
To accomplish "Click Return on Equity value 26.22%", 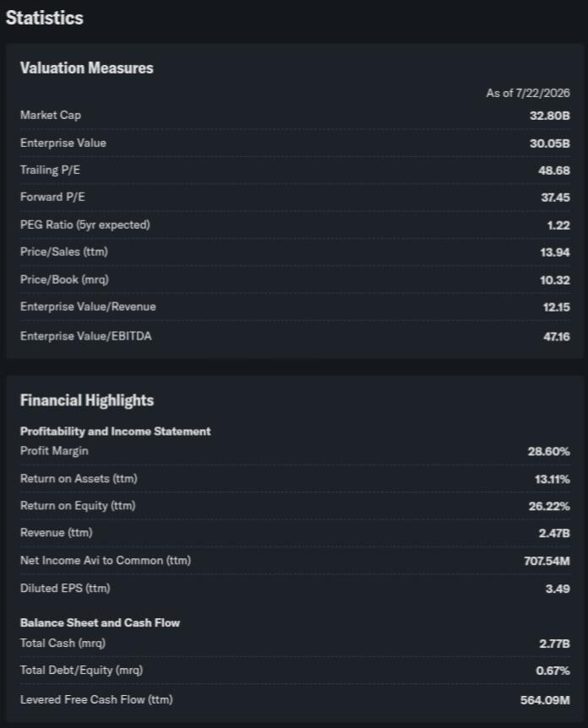I will pyautogui.click(x=549, y=506).
